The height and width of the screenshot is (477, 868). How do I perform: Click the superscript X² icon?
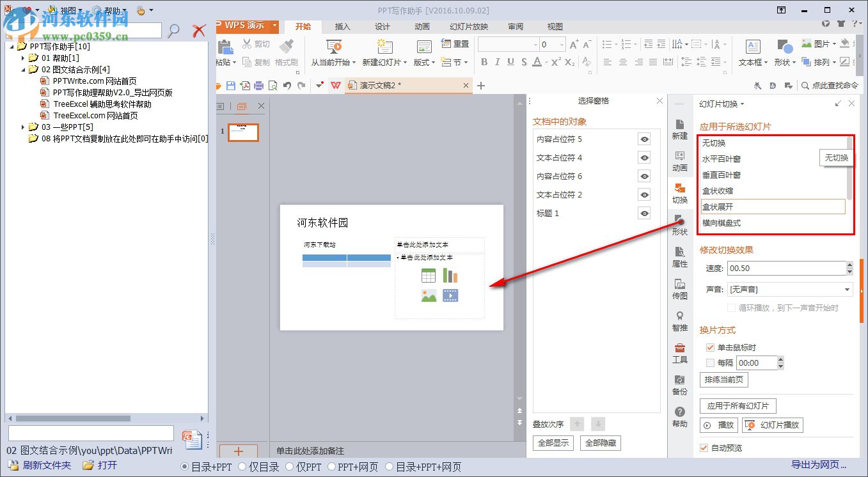click(x=556, y=62)
